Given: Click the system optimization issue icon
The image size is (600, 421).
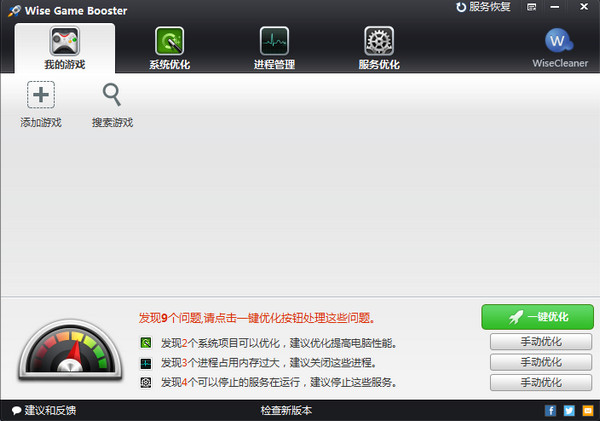Looking at the screenshot, I should (147, 343).
